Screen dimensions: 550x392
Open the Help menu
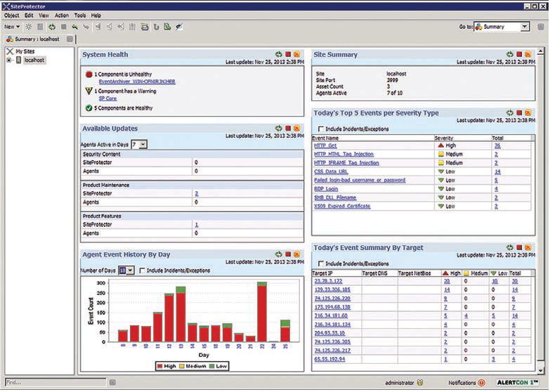[x=96, y=15]
